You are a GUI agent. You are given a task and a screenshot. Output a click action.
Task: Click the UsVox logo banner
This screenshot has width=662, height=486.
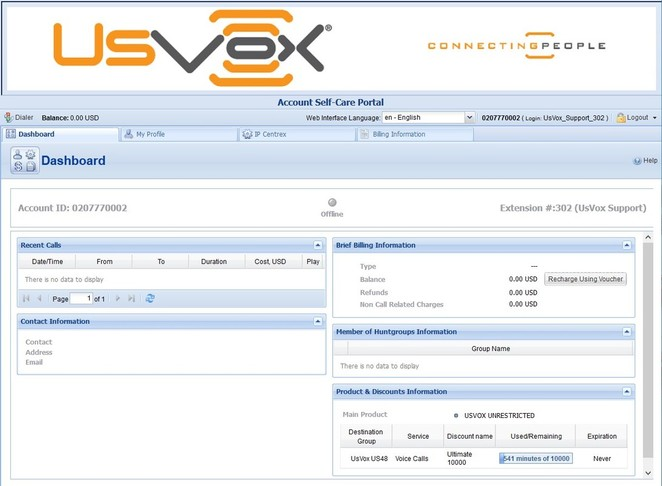pyautogui.click(x=192, y=48)
